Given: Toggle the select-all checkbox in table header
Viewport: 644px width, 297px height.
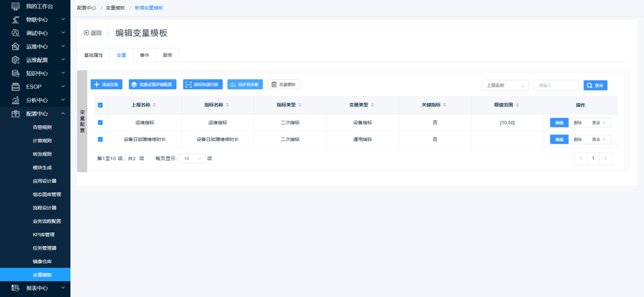Looking at the screenshot, I should (x=100, y=105).
